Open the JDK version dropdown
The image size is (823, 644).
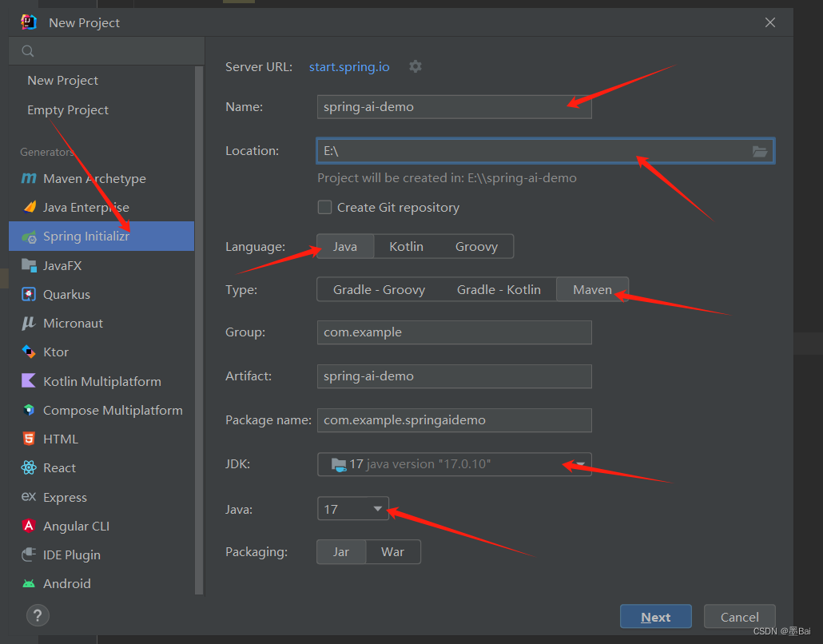coord(455,464)
